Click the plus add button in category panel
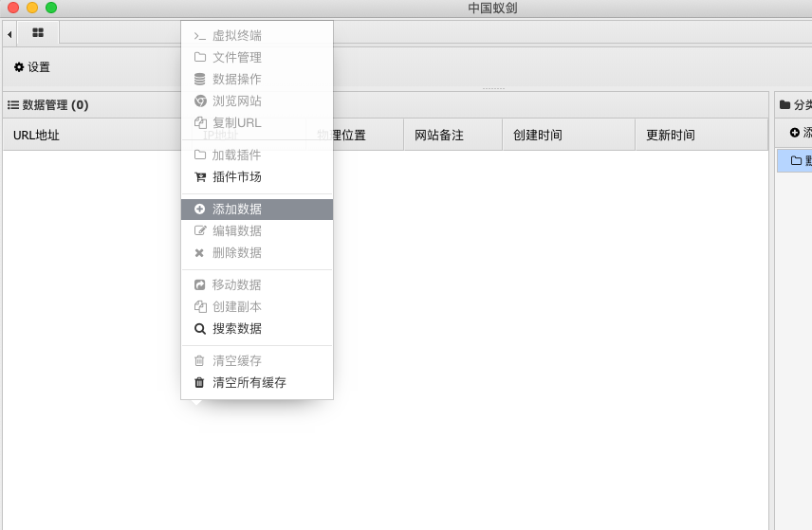This screenshot has height=530, width=812. click(801, 133)
